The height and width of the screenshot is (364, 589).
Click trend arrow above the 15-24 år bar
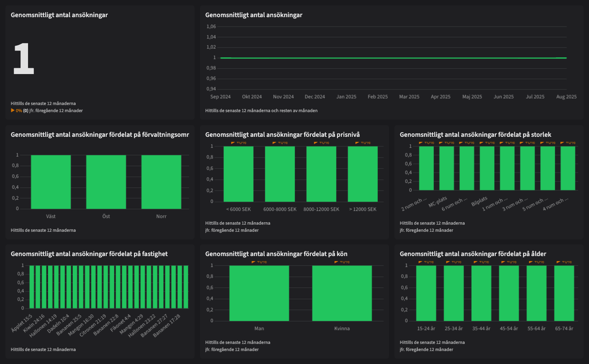[x=421, y=262]
